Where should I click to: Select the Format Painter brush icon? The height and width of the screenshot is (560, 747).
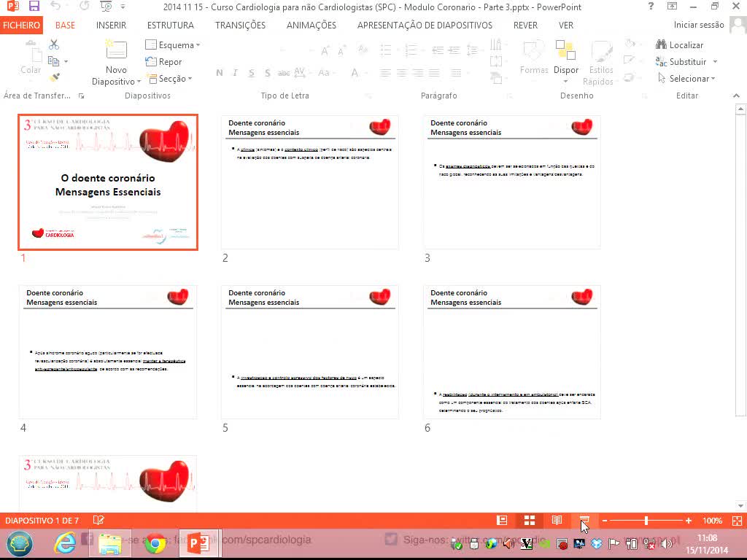coord(54,77)
